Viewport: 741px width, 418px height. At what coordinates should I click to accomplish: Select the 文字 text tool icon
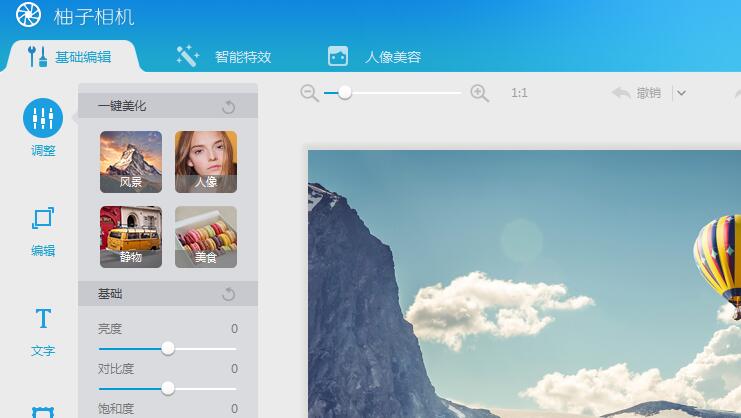43,318
